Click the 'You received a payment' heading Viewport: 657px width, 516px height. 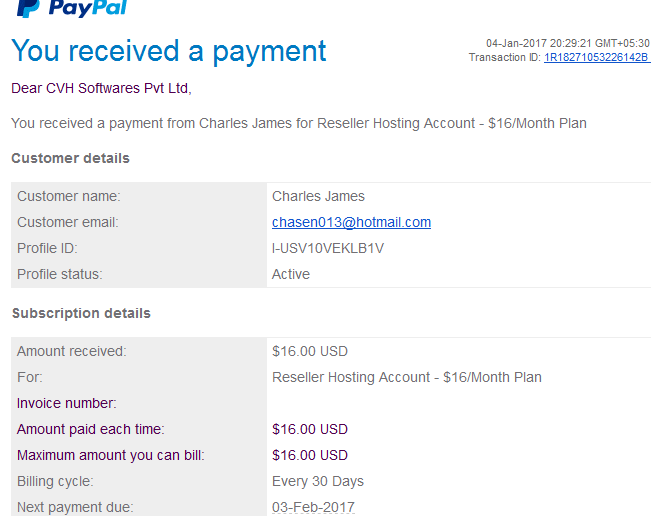coord(168,52)
